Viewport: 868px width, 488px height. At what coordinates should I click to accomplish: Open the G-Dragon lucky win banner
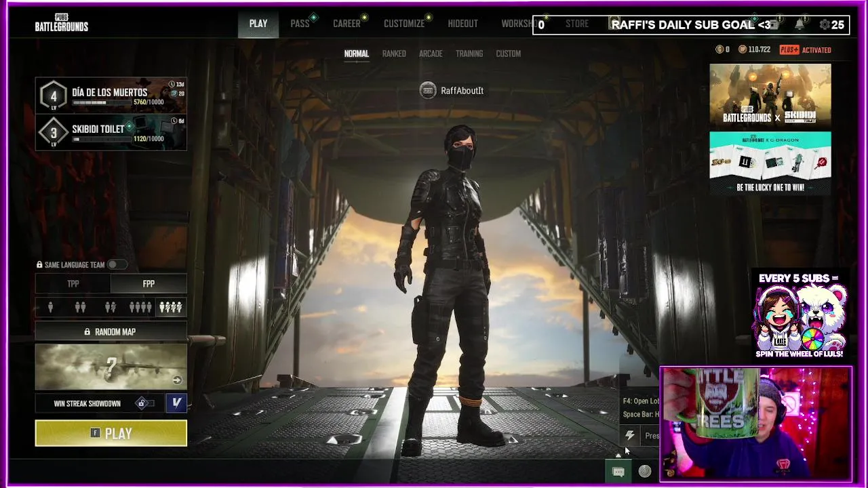[770, 163]
